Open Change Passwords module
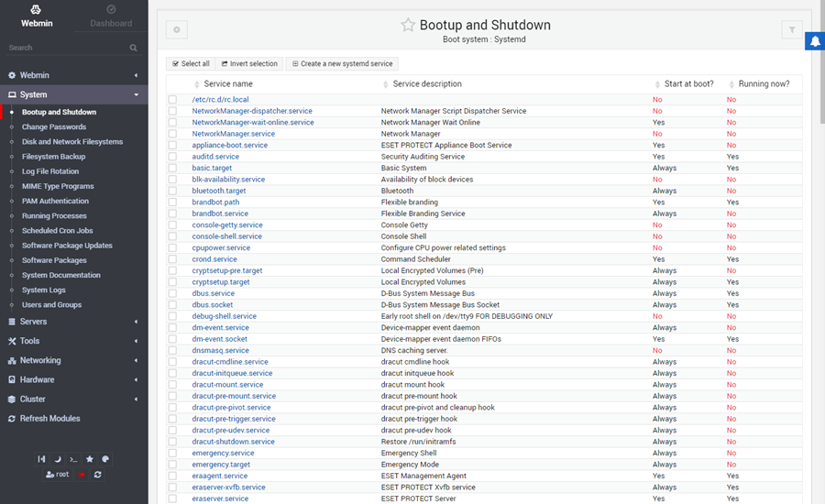This screenshot has width=825, height=504. point(54,126)
